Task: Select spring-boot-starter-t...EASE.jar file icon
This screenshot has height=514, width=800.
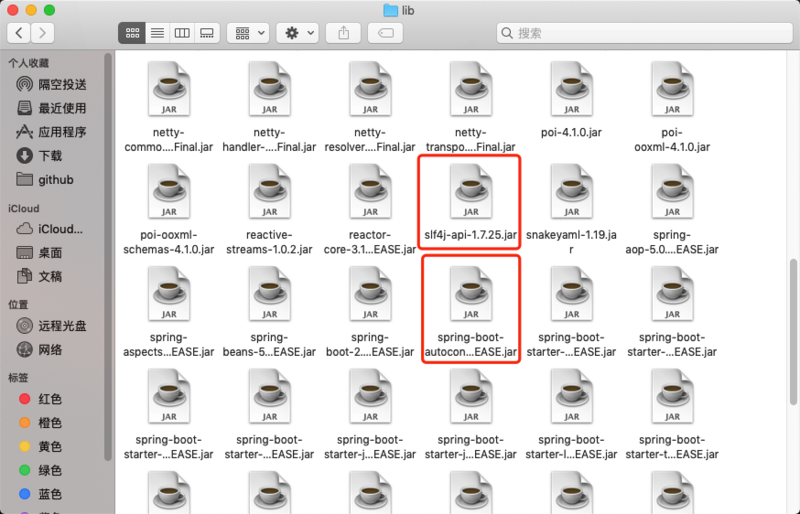Action: tap(672, 397)
